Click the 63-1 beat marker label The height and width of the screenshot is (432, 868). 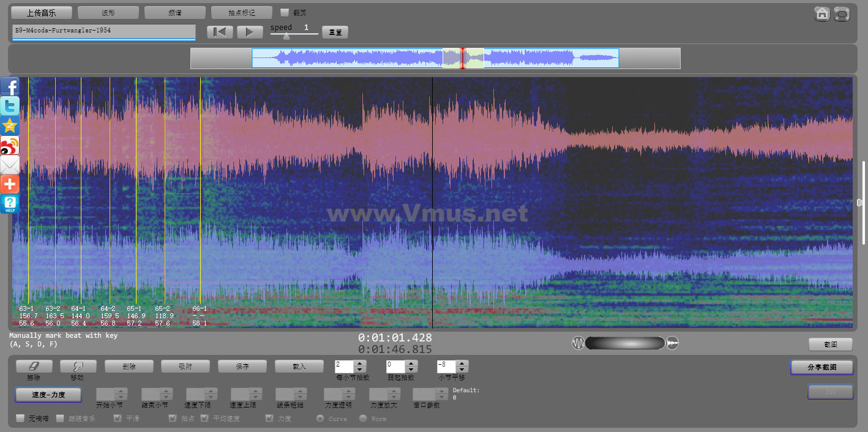[26, 309]
